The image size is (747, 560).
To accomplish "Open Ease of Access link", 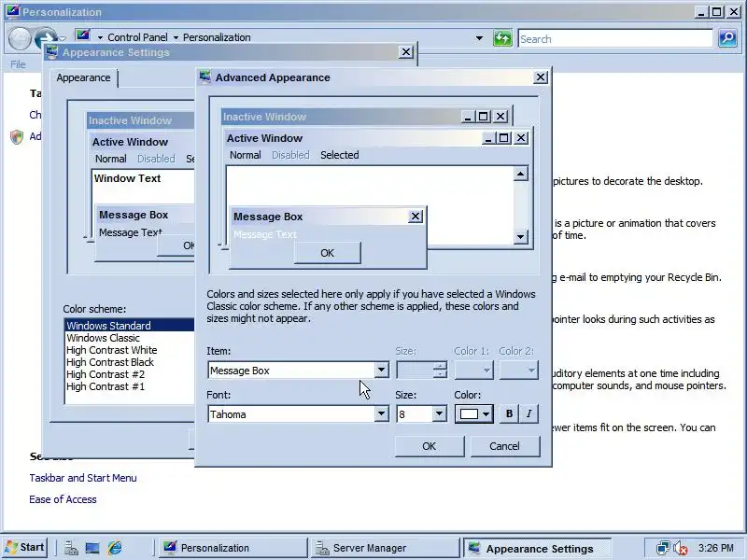I will coord(63,499).
